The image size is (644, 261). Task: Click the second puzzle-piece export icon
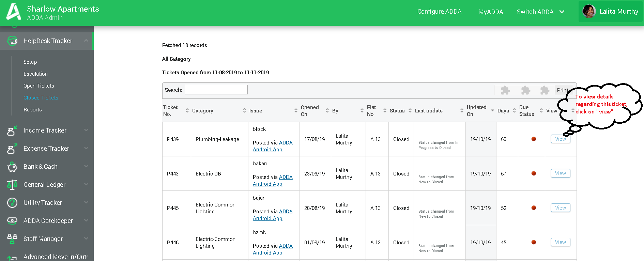[x=525, y=90]
